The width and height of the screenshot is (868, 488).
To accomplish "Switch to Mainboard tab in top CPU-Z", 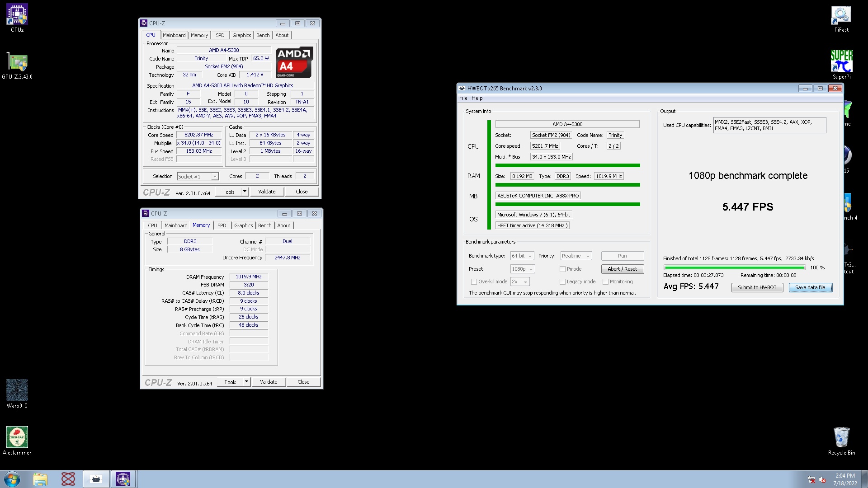I will pos(174,35).
